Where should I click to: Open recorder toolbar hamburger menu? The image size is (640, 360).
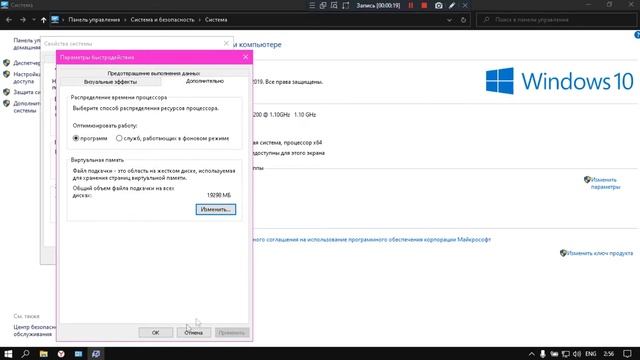pyautogui.click(x=312, y=5)
